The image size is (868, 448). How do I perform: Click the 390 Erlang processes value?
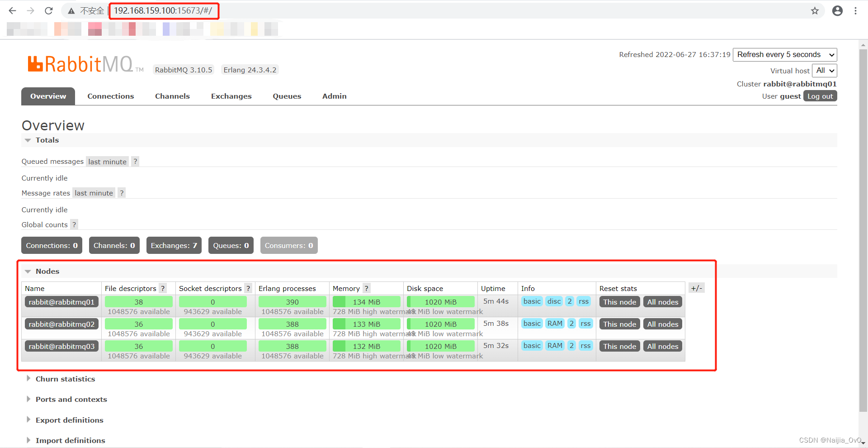pyautogui.click(x=292, y=302)
